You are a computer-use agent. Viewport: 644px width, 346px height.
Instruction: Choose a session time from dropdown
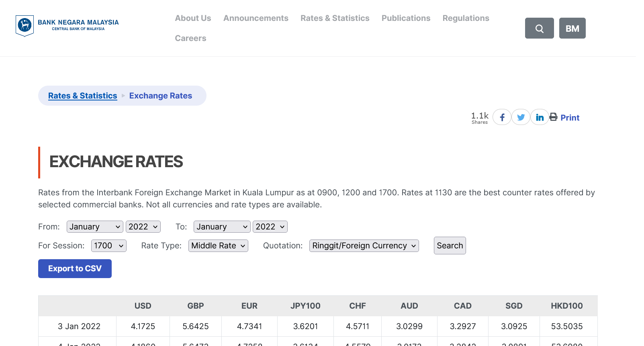[x=108, y=246]
